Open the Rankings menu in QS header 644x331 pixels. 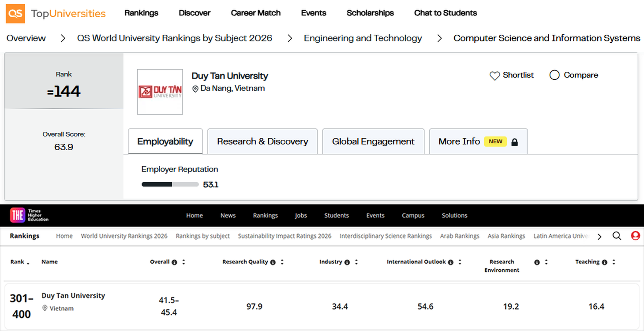pyautogui.click(x=141, y=13)
